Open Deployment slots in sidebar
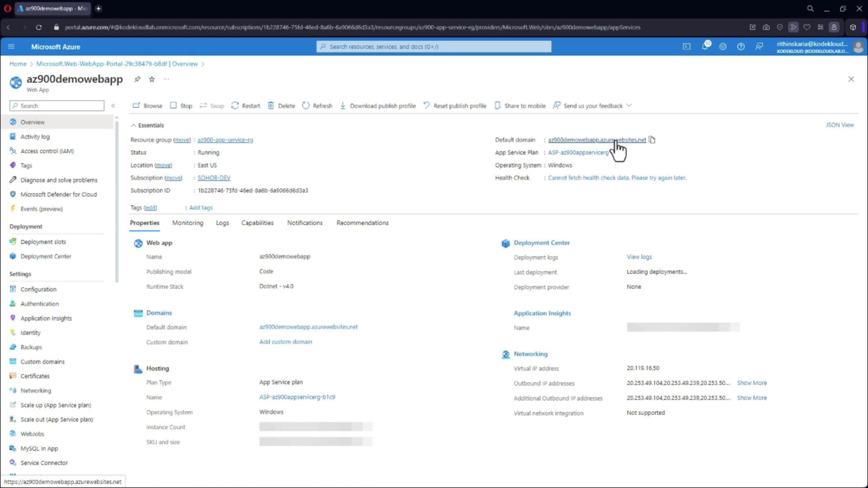The height and width of the screenshot is (488, 868). point(43,242)
